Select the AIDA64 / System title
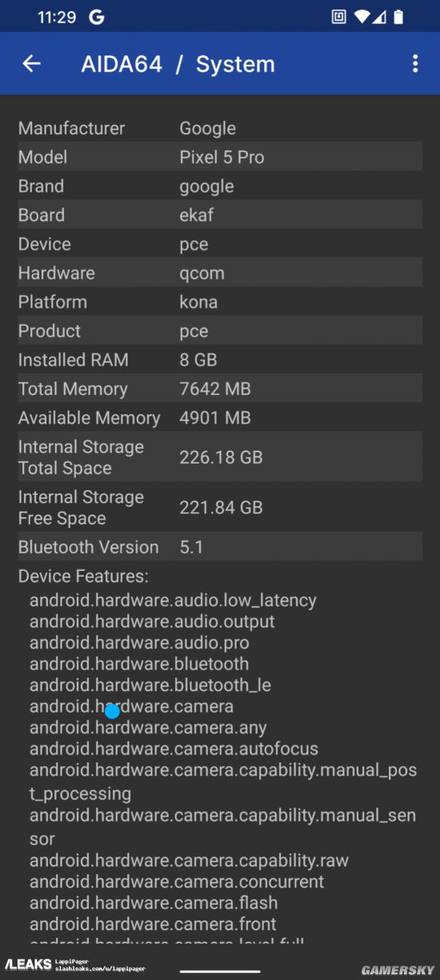This screenshot has width=440, height=980. pyautogui.click(x=178, y=64)
